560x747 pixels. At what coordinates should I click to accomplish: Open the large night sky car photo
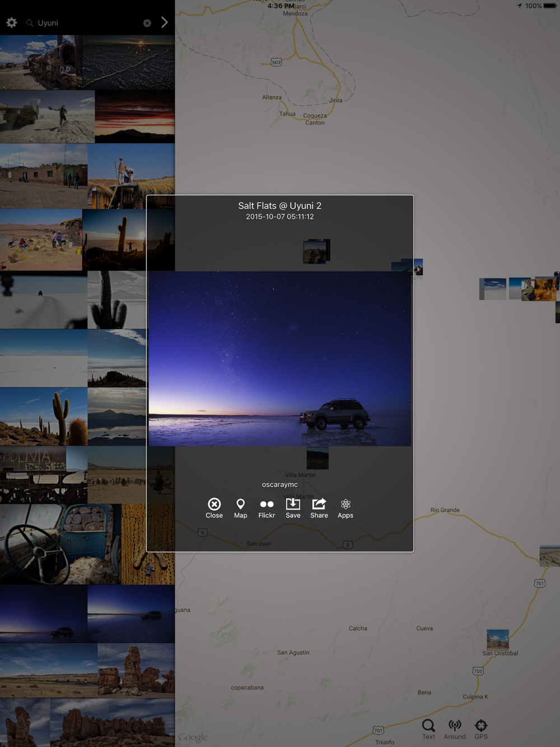tap(280, 358)
